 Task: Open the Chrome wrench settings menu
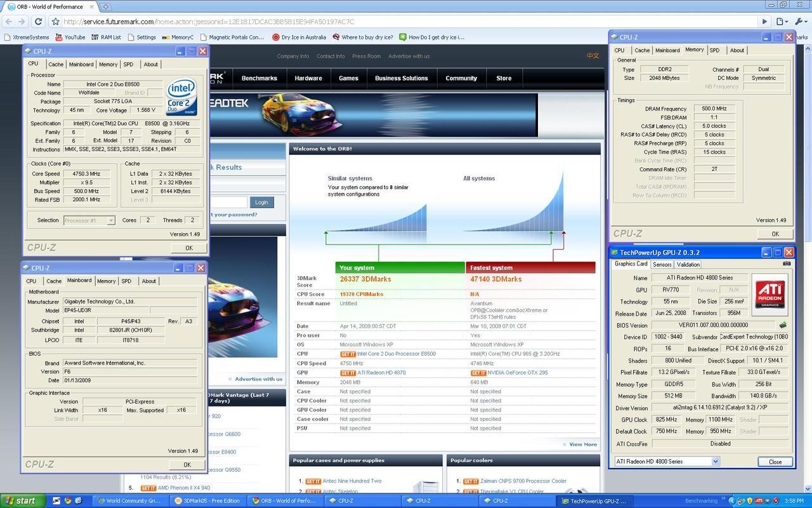coord(800,21)
